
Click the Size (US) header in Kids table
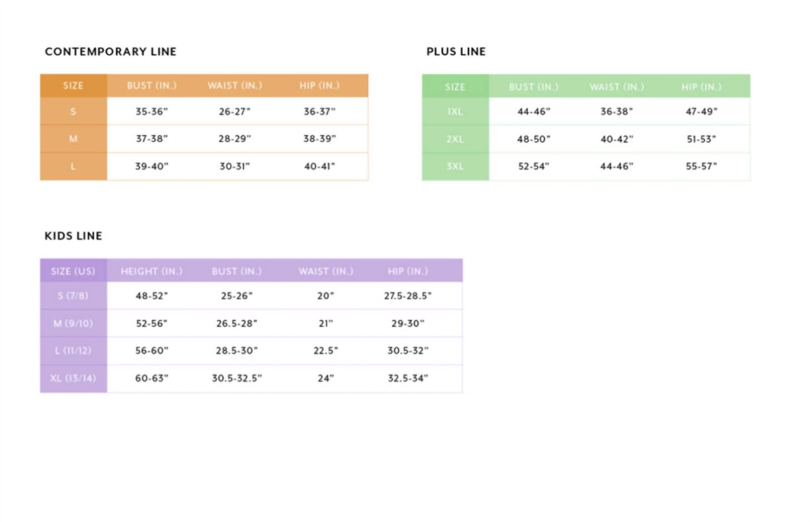click(x=73, y=271)
